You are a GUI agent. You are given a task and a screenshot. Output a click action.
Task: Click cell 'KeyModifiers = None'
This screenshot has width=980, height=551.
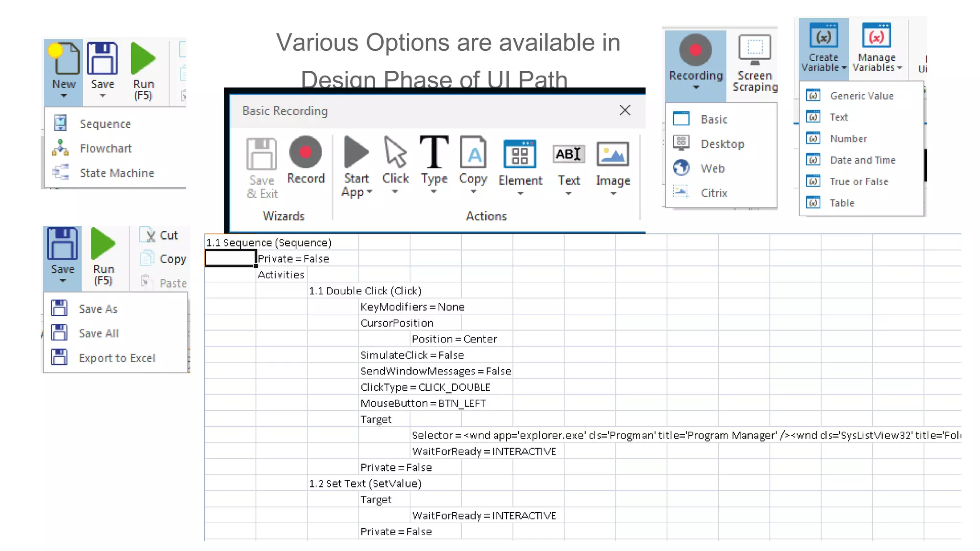(412, 307)
